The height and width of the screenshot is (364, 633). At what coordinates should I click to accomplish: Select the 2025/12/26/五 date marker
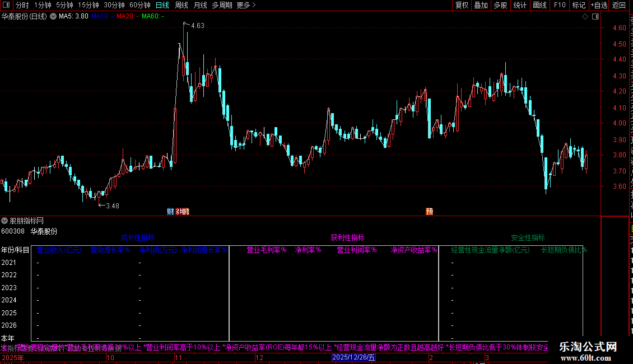(x=353, y=357)
